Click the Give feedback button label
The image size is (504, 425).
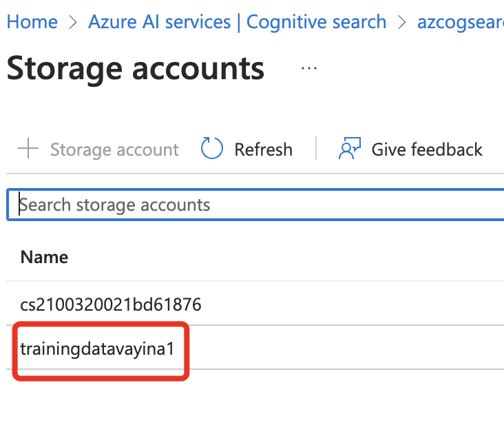coord(427,149)
